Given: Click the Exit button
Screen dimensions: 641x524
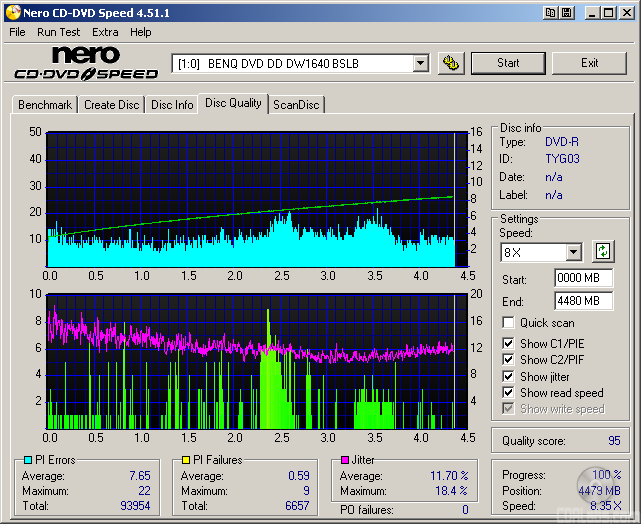Looking at the screenshot, I should point(589,63).
